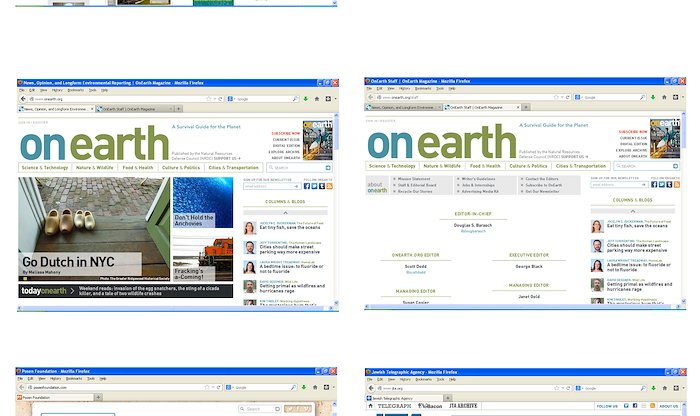Open Food & Health section on Staff window
Image resolution: width=700 pixels, height=416 pixels.
click(485, 166)
